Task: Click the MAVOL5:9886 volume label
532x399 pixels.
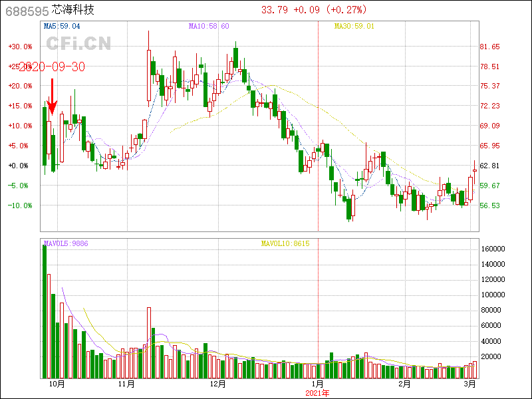Action: [65, 243]
